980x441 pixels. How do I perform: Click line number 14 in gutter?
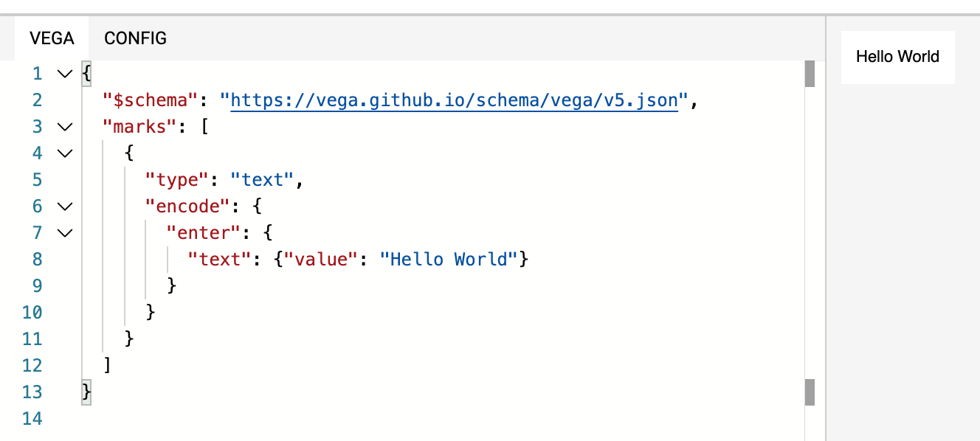point(32,419)
